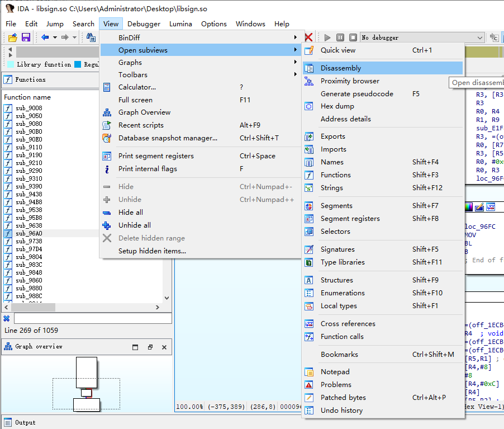Screen dimensions: 504x429
Task: Clear the functions filter with blue X
Action: tap(7, 319)
